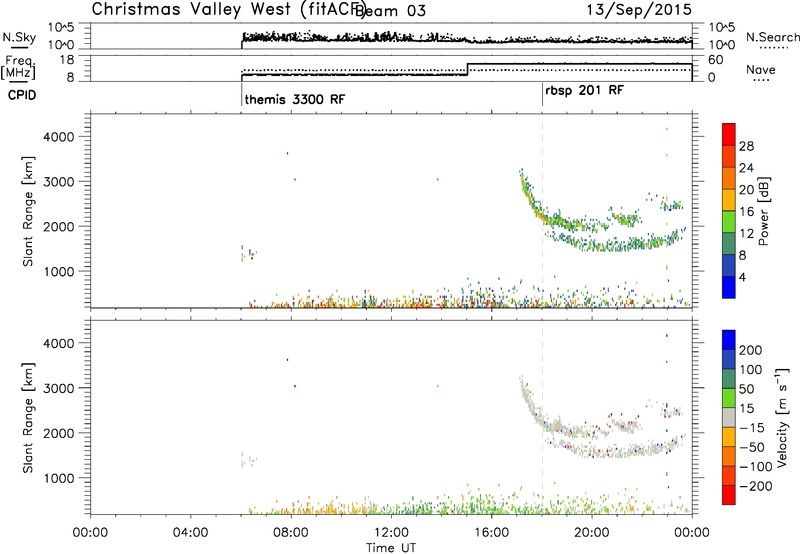This screenshot has height=554, width=800.
Task: Click the '3000' tick of the velocity panel
Action: 58,388
